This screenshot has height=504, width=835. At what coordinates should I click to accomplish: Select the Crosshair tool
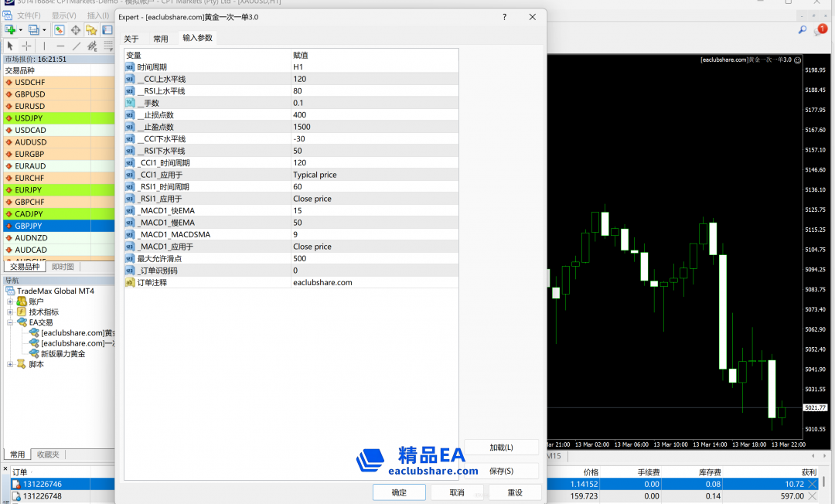tap(26, 46)
